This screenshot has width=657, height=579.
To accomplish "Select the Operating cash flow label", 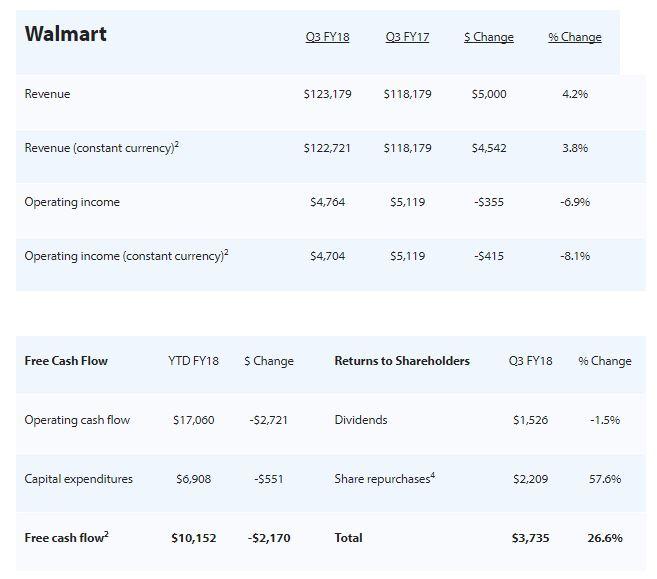I will 77,420.
